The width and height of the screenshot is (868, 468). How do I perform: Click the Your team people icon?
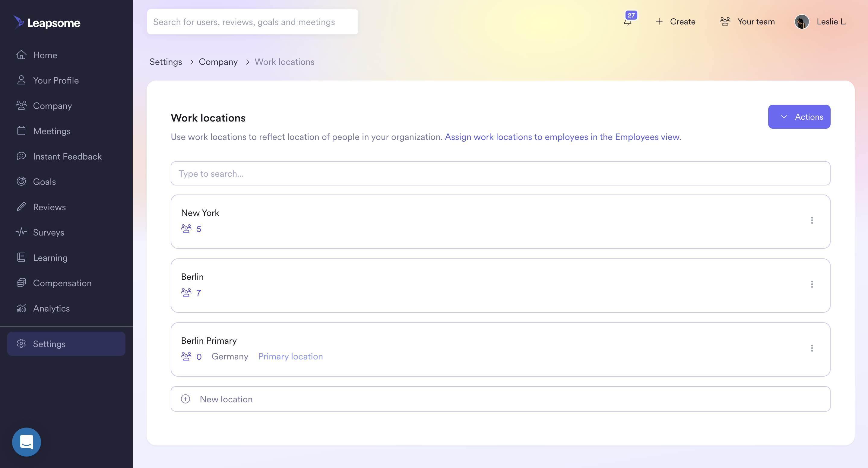tap(724, 22)
